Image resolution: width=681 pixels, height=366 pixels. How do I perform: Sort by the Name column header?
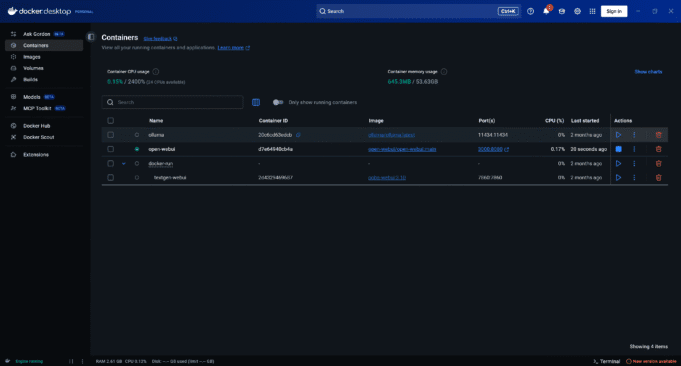click(x=156, y=121)
